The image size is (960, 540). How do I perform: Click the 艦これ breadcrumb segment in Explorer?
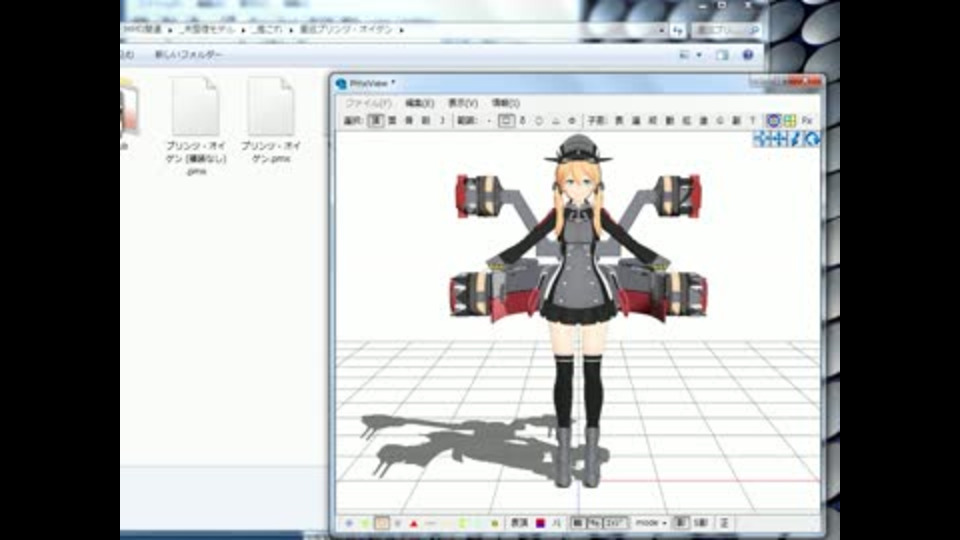[x=267, y=29]
